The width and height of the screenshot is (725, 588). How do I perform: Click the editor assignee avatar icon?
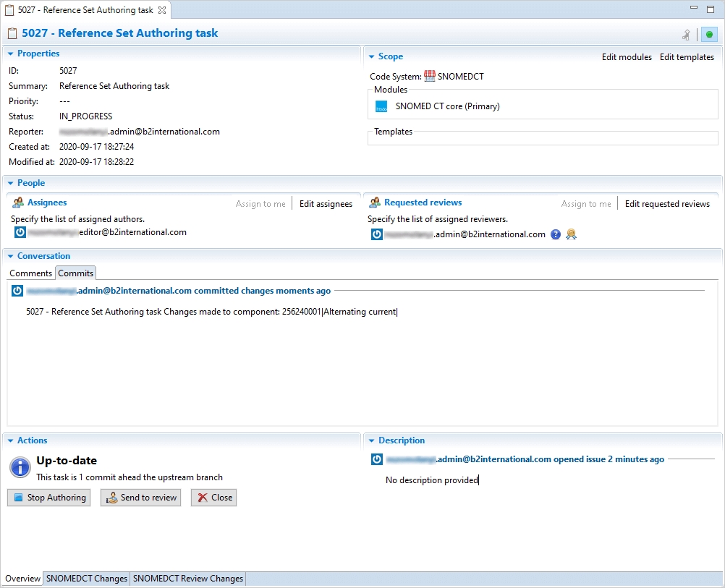[x=20, y=233]
